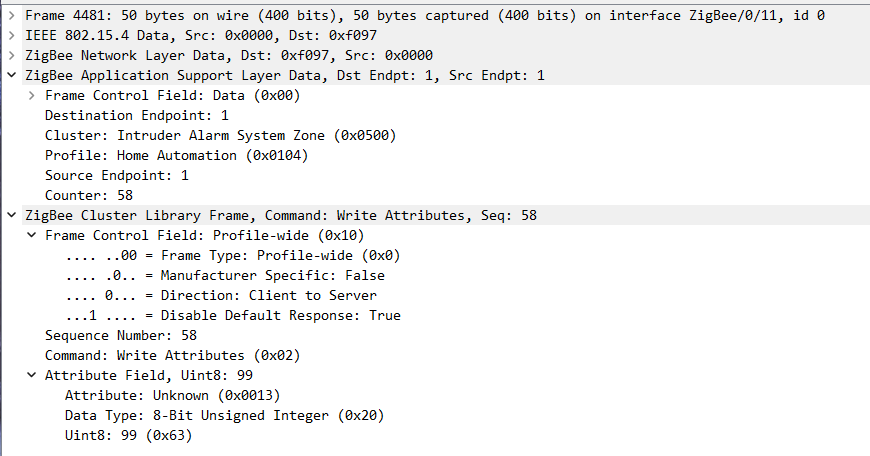Screen dimensions: 870x456
Task: Highlight the Counter: 58 field
Action: (x=88, y=196)
